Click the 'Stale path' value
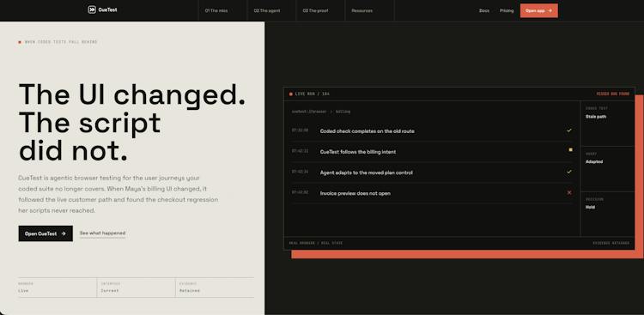Viewport: 644px width, 315px height. pyautogui.click(x=596, y=117)
